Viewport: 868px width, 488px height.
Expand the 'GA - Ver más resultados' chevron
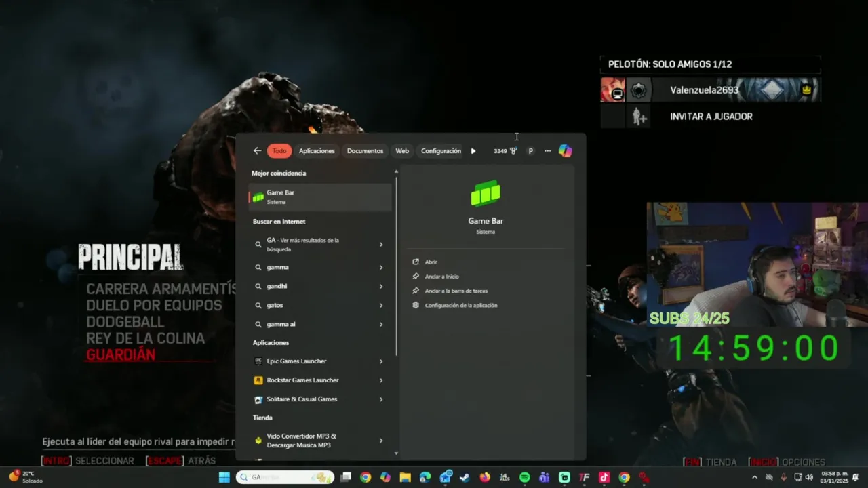coord(381,245)
